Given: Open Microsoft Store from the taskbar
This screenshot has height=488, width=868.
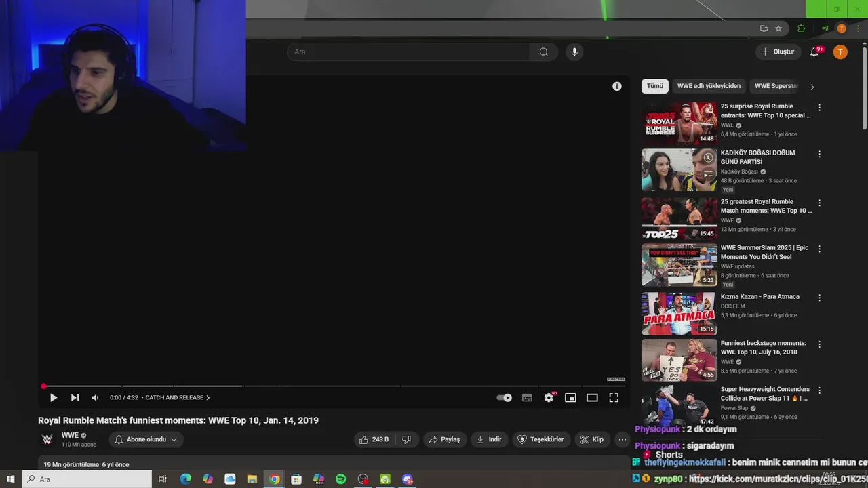Looking at the screenshot, I should [296, 479].
